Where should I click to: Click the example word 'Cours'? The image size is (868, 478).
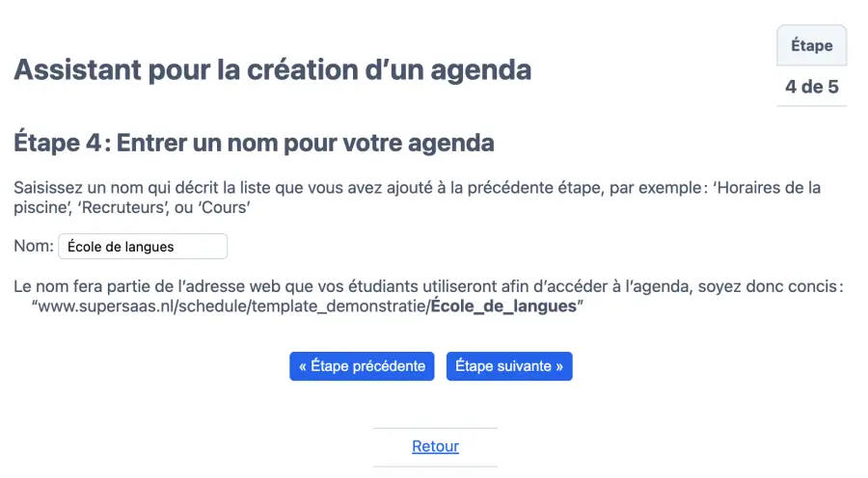[x=228, y=208]
